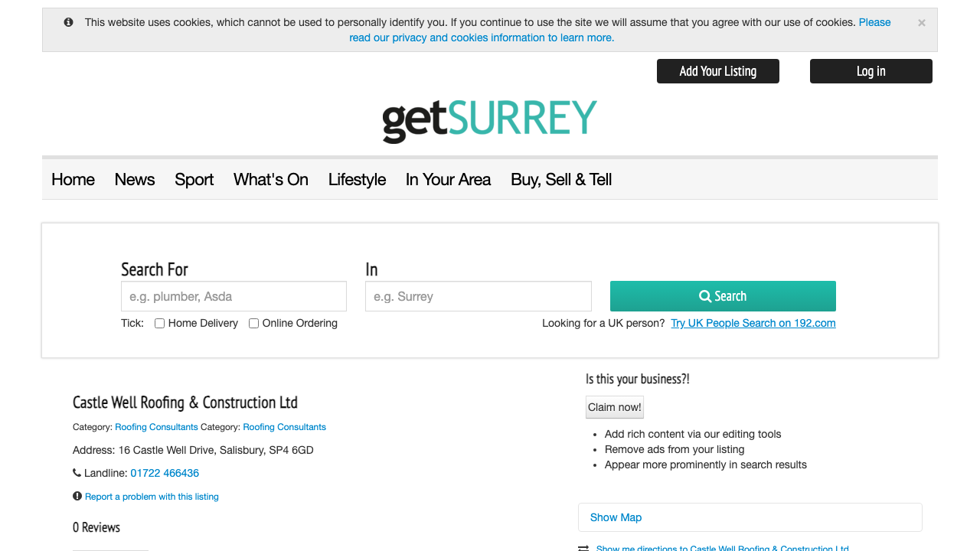Image resolution: width=980 pixels, height=551 pixels.
Task: Click the In location input field
Action: 478,296
